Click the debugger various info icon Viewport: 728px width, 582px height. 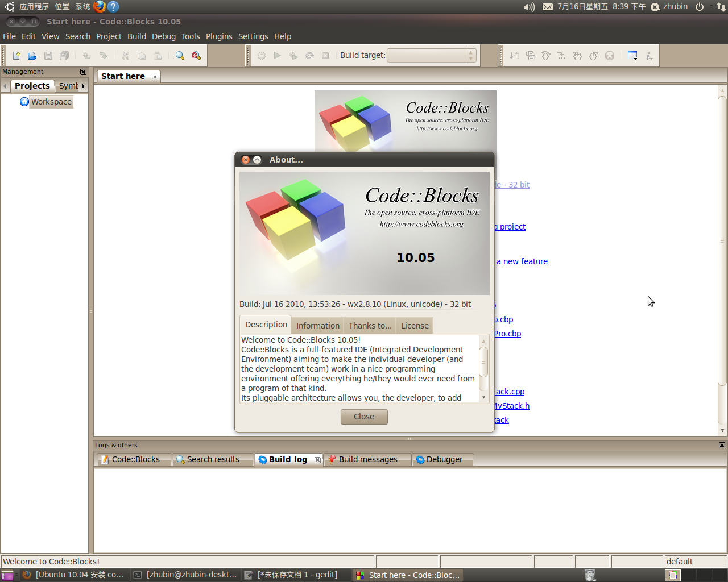click(x=649, y=56)
